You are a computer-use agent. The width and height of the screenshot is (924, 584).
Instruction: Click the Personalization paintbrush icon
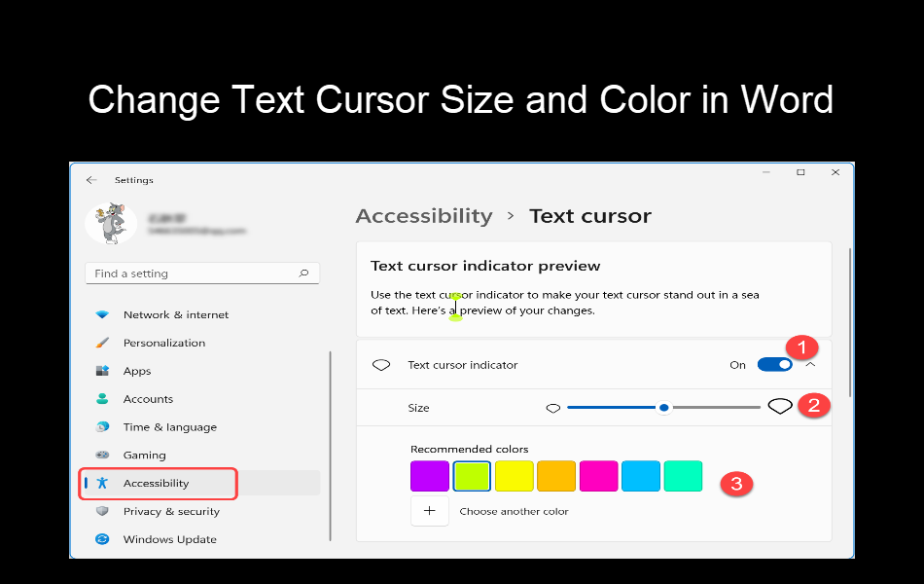pyautogui.click(x=102, y=343)
